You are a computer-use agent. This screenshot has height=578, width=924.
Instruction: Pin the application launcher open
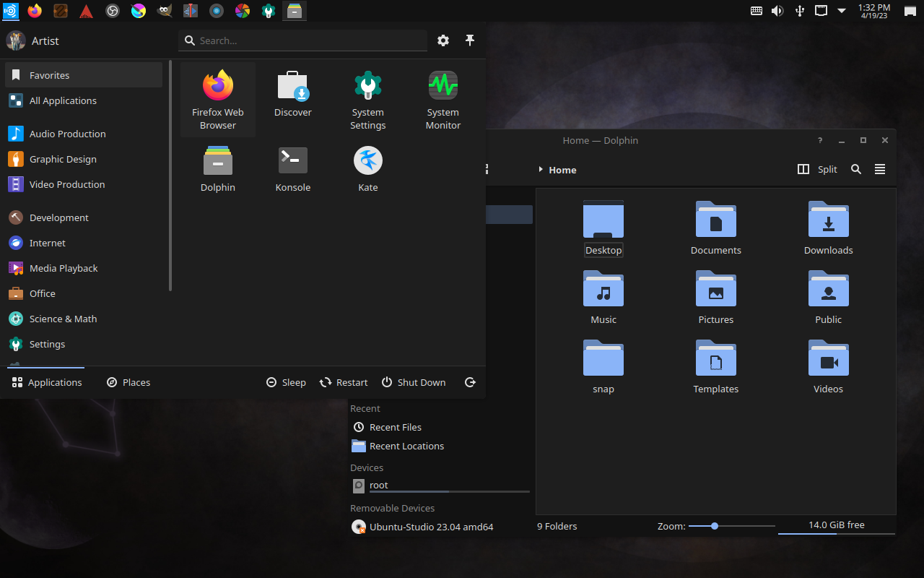[470, 40]
